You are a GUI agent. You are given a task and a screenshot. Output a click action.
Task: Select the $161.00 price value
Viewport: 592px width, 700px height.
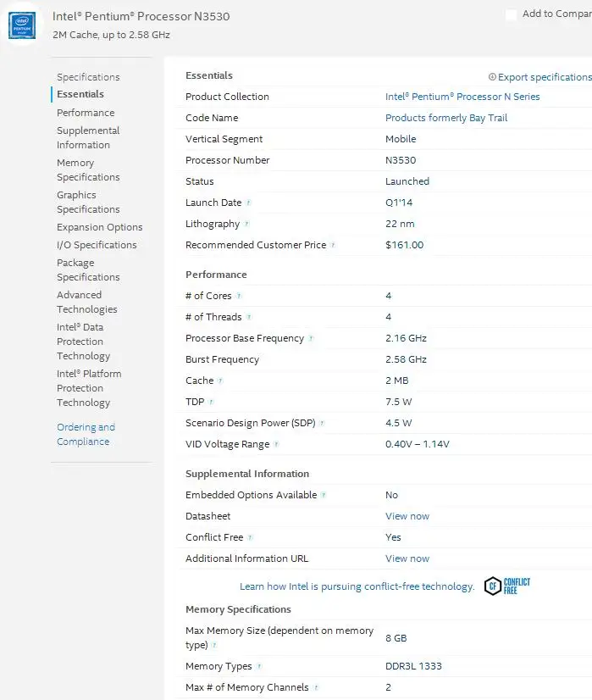pyautogui.click(x=404, y=245)
